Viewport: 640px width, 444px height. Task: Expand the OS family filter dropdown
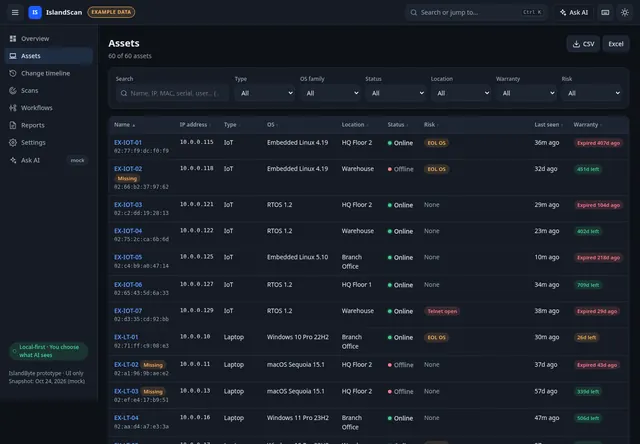click(x=330, y=93)
